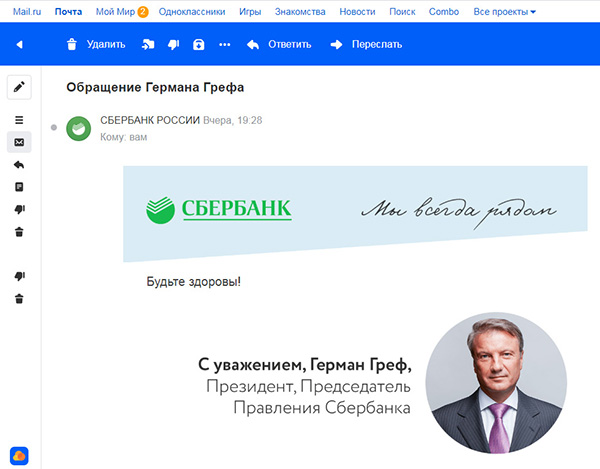Screen dimensions: 600x469
Task: Click the reply arrow icon near Ответить
Action: [x=253, y=45]
